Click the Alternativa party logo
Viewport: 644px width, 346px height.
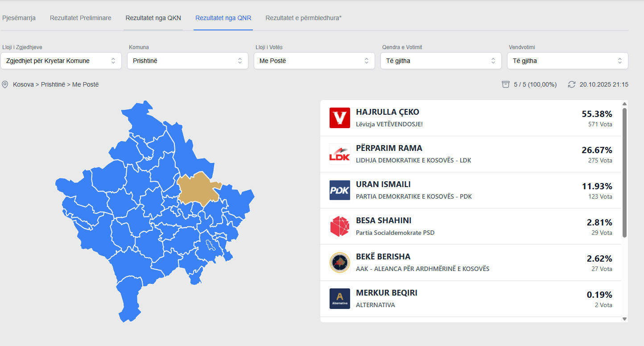point(339,299)
